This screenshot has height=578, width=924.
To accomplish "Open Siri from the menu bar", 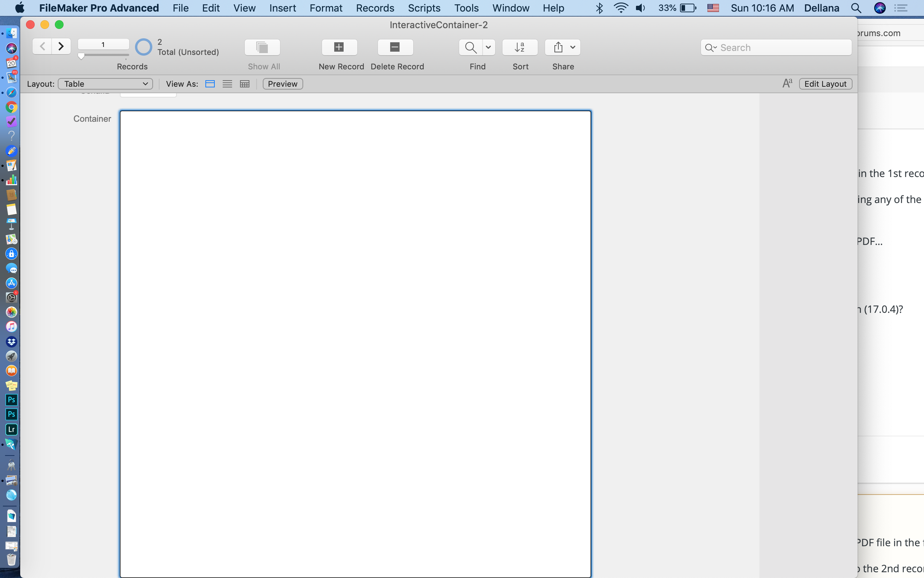I will (880, 8).
